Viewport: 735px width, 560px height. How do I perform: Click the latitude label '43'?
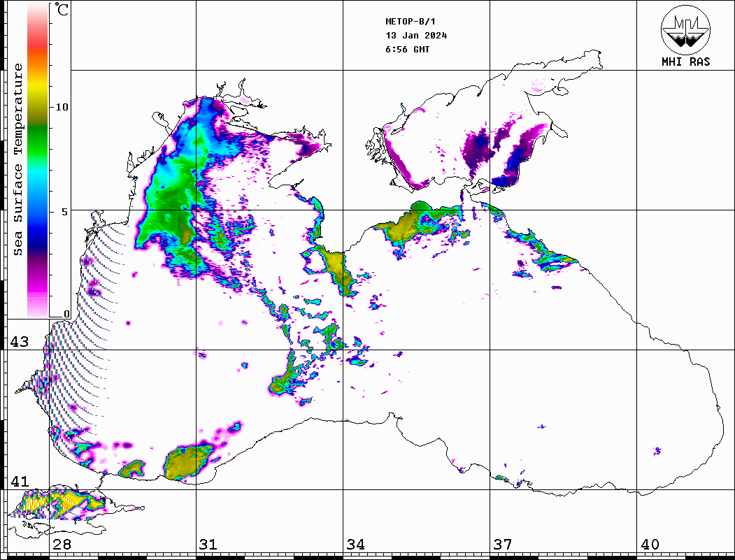click(20, 342)
